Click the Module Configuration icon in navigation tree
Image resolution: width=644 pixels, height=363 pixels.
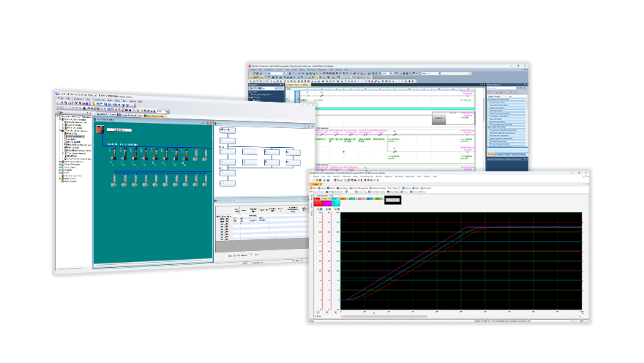click(253, 94)
